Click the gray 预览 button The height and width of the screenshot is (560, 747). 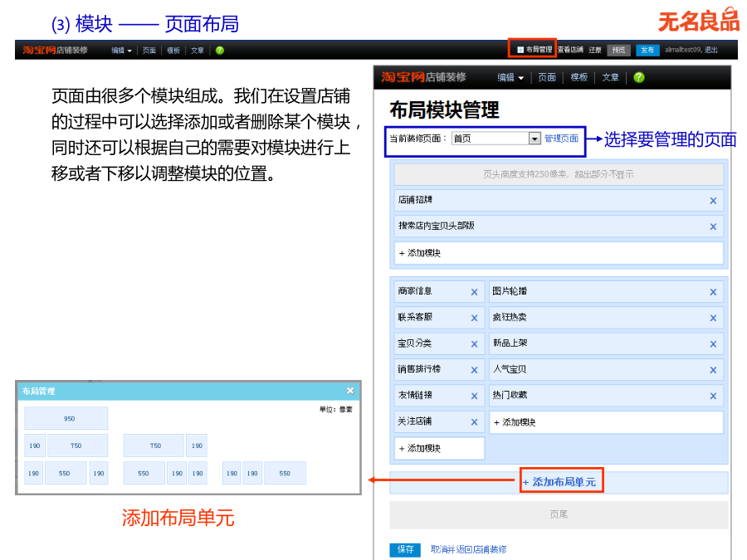click(x=619, y=50)
